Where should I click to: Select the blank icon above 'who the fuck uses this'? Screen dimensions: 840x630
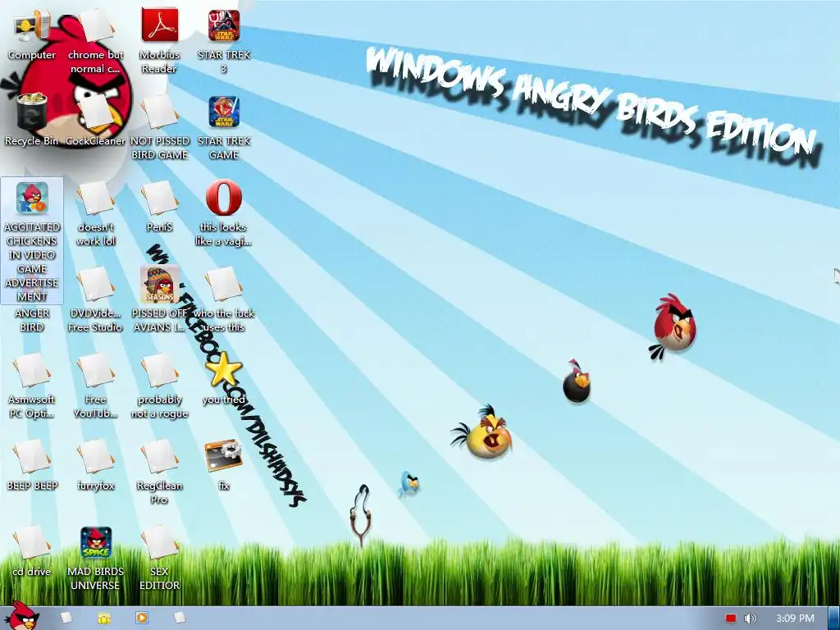click(224, 284)
